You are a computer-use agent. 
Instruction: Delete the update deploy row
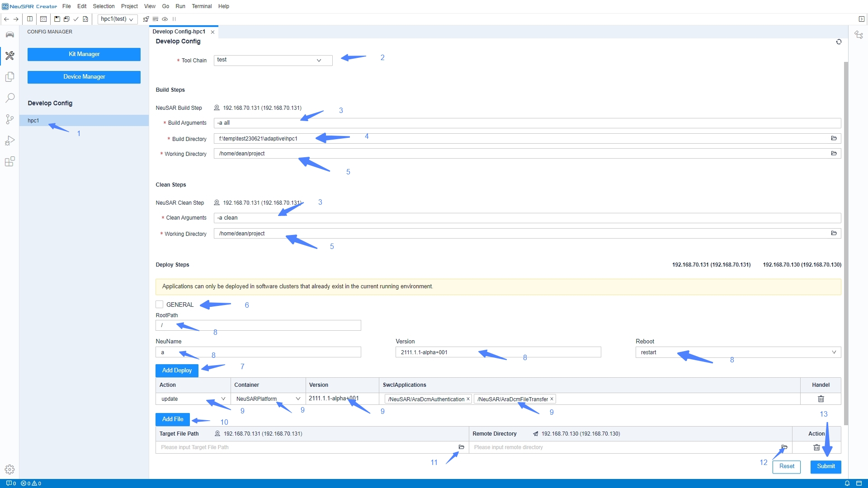point(821,399)
